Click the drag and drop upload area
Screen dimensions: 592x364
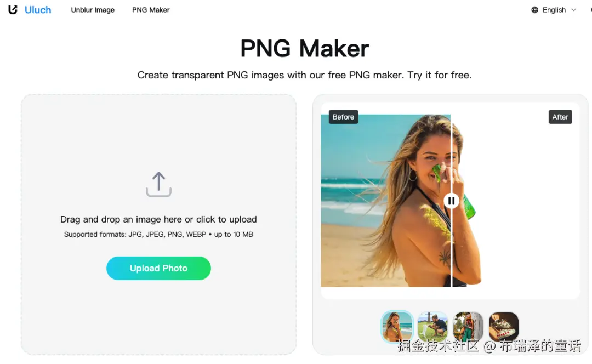click(x=158, y=224)
